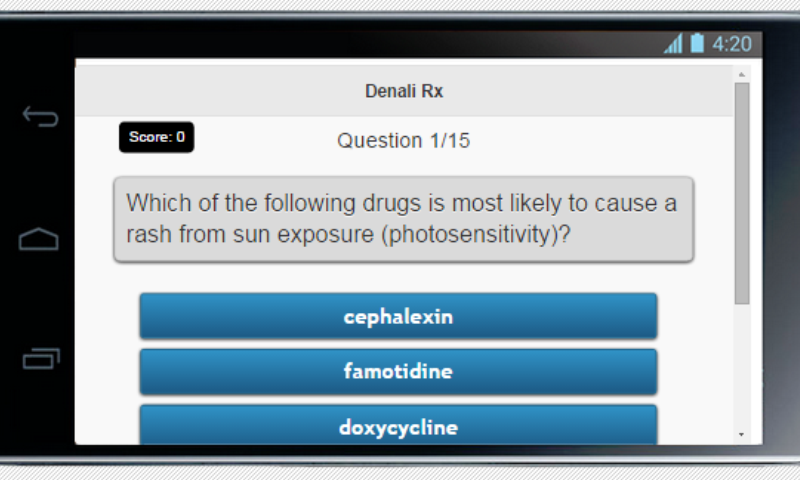Screen dimensions: 800x480
Task: Click the scrollbar down arrow
Action: 742,434
